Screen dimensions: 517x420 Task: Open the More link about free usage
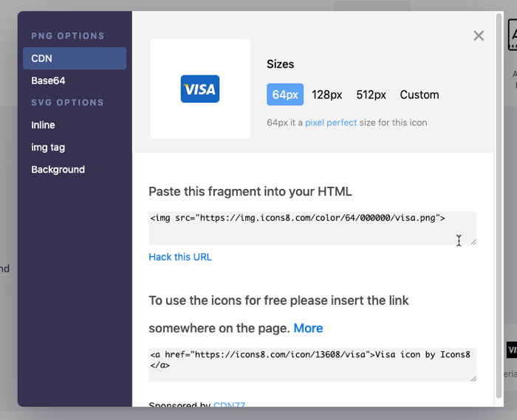point(308,328)
